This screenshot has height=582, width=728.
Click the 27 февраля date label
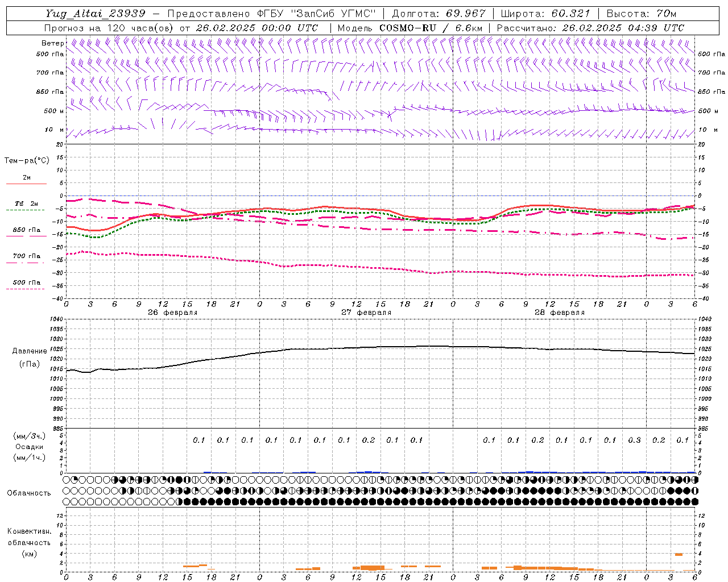(366, 313)
